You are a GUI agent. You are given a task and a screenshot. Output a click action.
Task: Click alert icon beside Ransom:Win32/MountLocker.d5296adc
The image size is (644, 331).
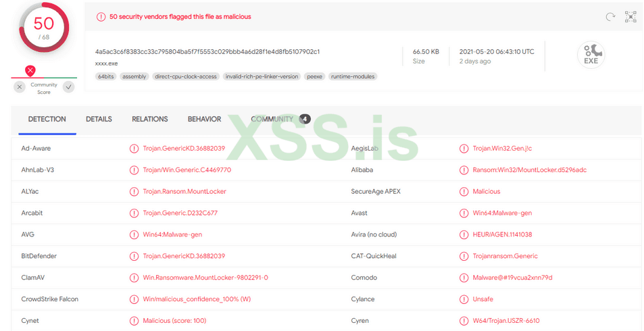[464, 170]
